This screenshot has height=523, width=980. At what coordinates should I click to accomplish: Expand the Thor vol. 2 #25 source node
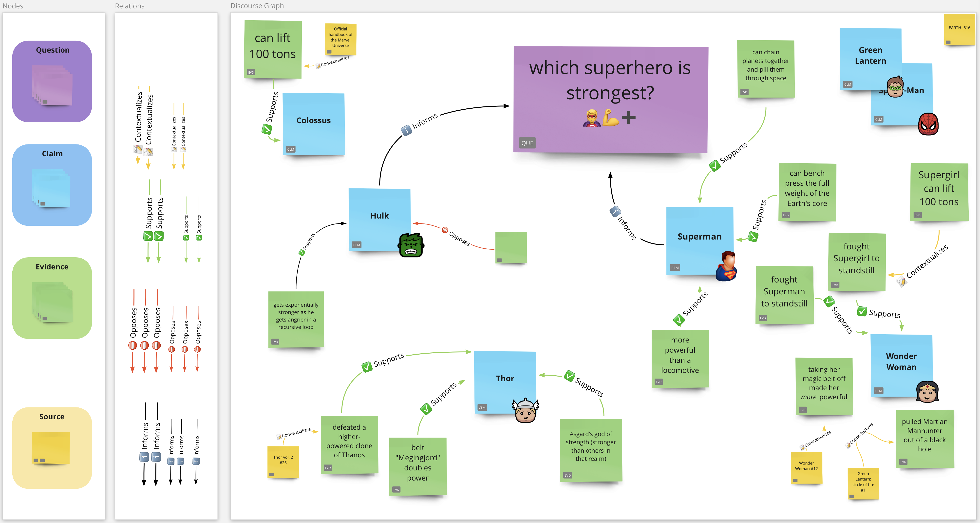click(x=272, y=474)
